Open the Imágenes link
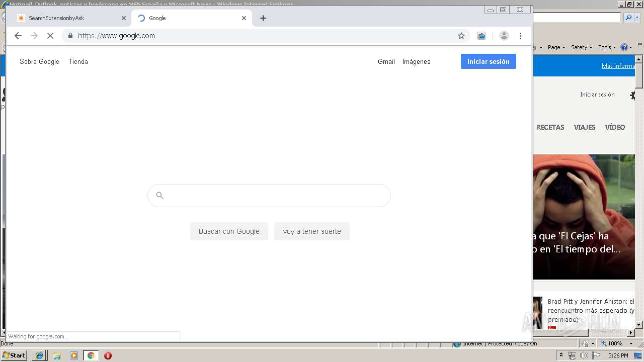The width and height of the screenshot is (644, 362). click(417, 61)
